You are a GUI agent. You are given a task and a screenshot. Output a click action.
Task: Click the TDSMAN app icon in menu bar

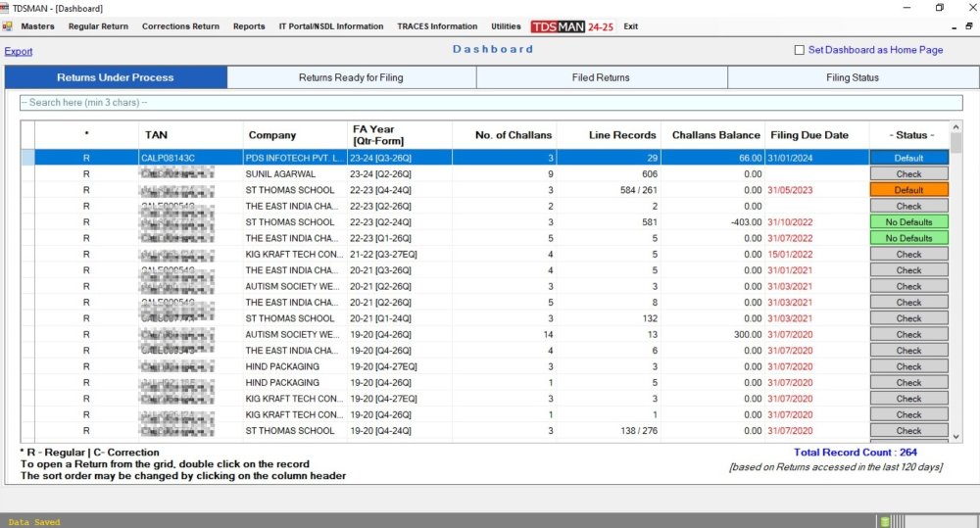pos(8,26)
